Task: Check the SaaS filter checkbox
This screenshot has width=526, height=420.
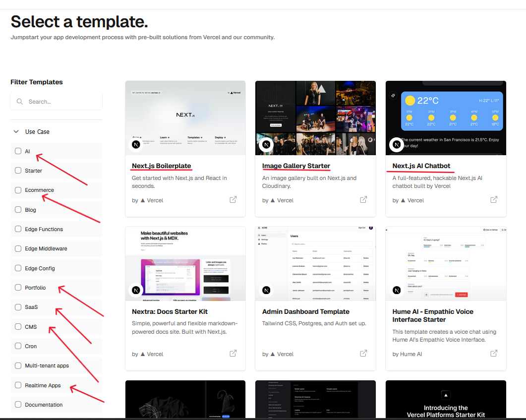Action: [18, 307]
